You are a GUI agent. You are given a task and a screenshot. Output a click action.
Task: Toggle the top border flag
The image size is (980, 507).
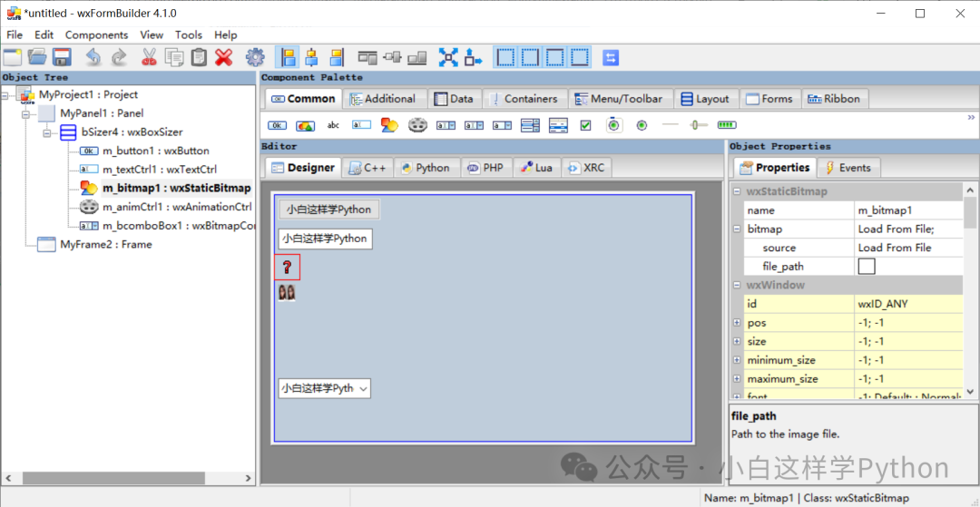point(555,57)
